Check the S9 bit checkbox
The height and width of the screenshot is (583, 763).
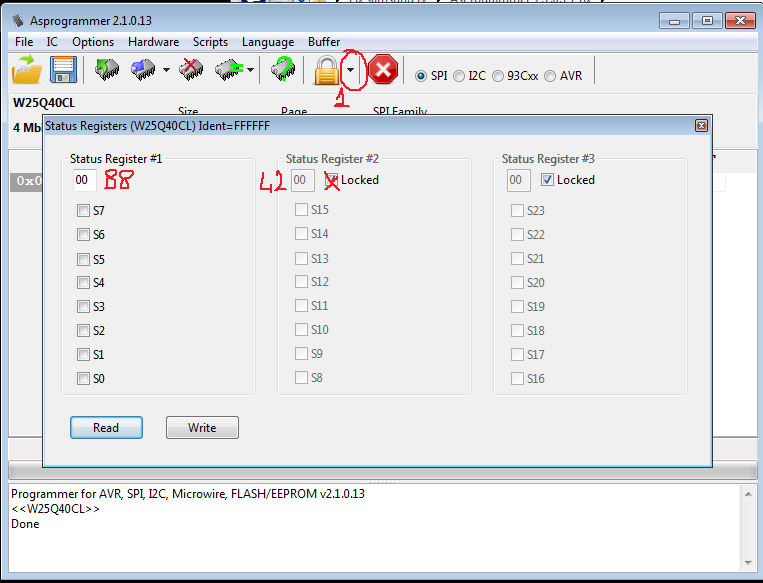coord(301,353)
